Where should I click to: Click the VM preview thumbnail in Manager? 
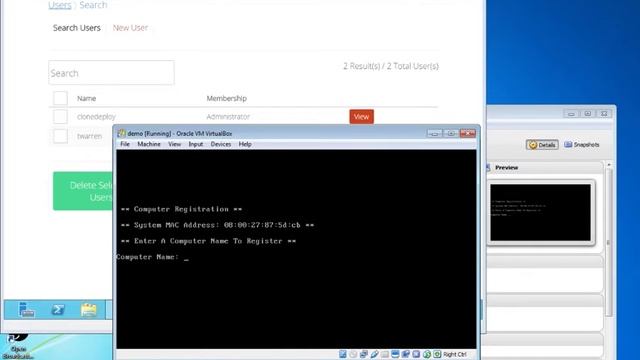[540, 212]
